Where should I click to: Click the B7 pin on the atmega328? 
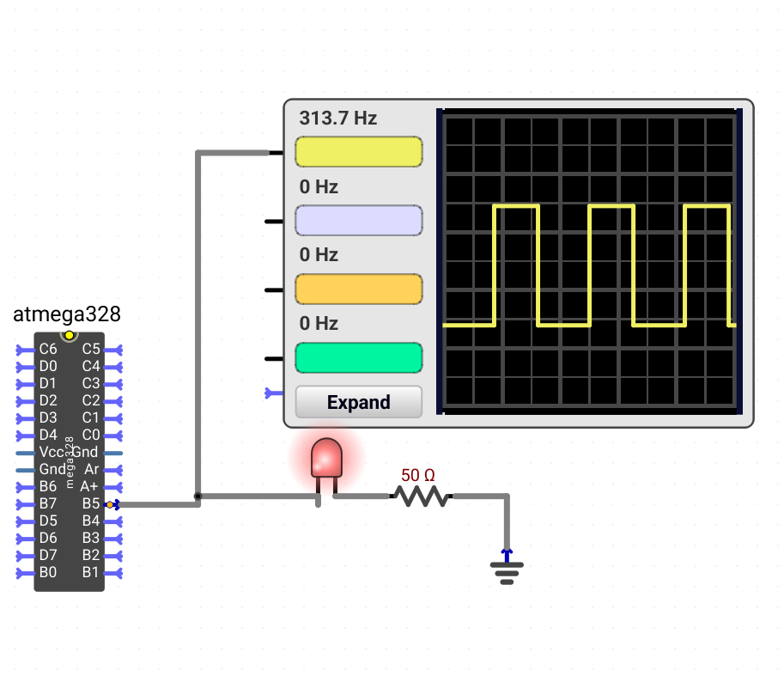coord(25,504)
